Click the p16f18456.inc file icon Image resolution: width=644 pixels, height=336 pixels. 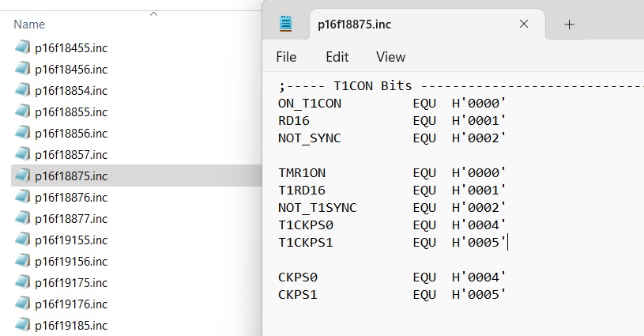(x=22, y=69)
